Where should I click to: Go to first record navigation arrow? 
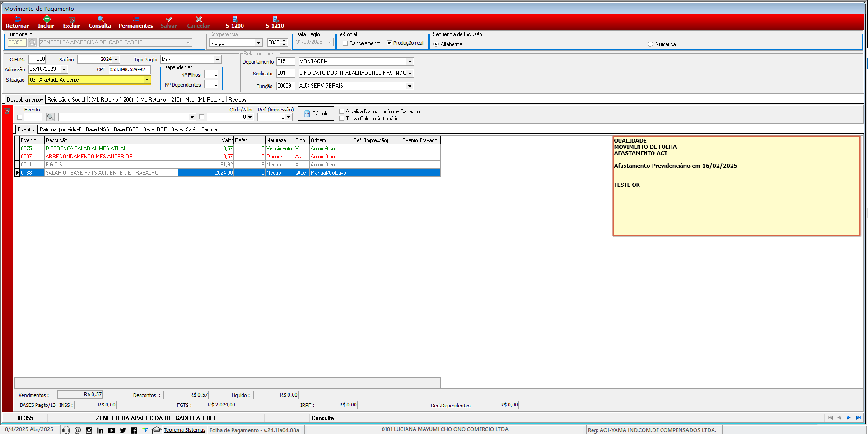830,418
